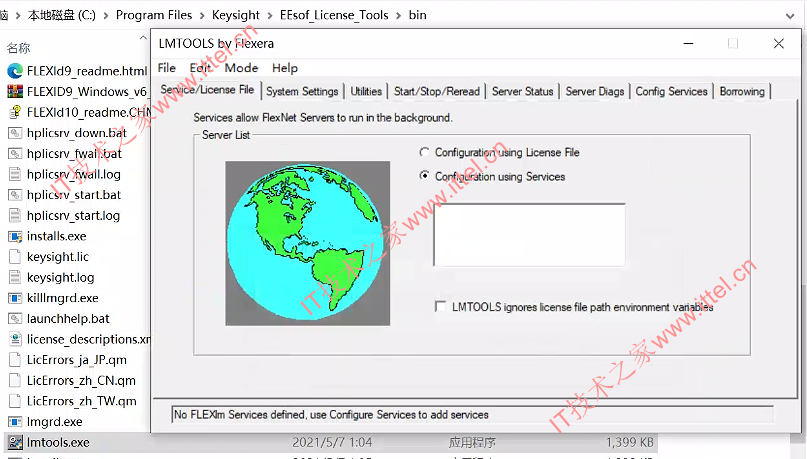807x459 pixels.
Task: Select Configuration using License File radio button
Action: click(x=424, y=152)
